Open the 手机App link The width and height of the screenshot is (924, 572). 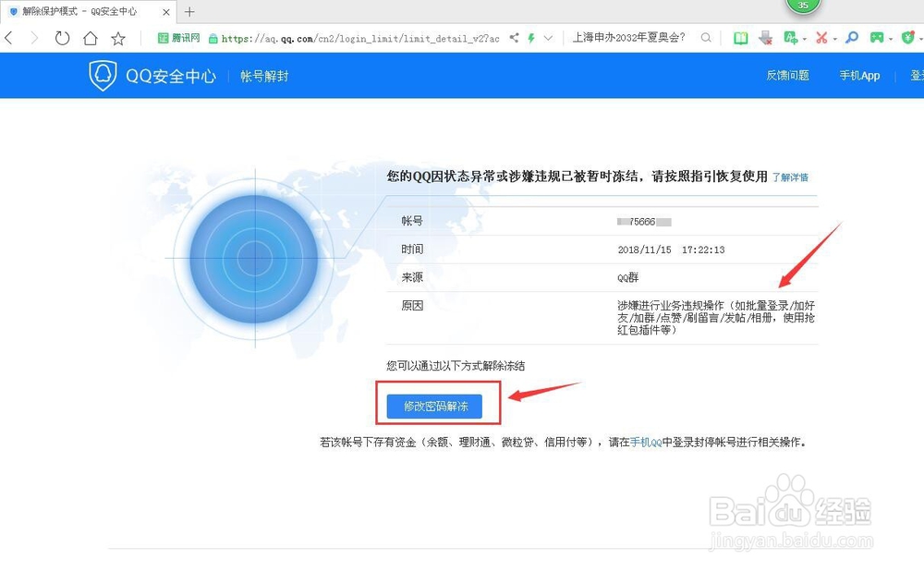click(859, 76)
